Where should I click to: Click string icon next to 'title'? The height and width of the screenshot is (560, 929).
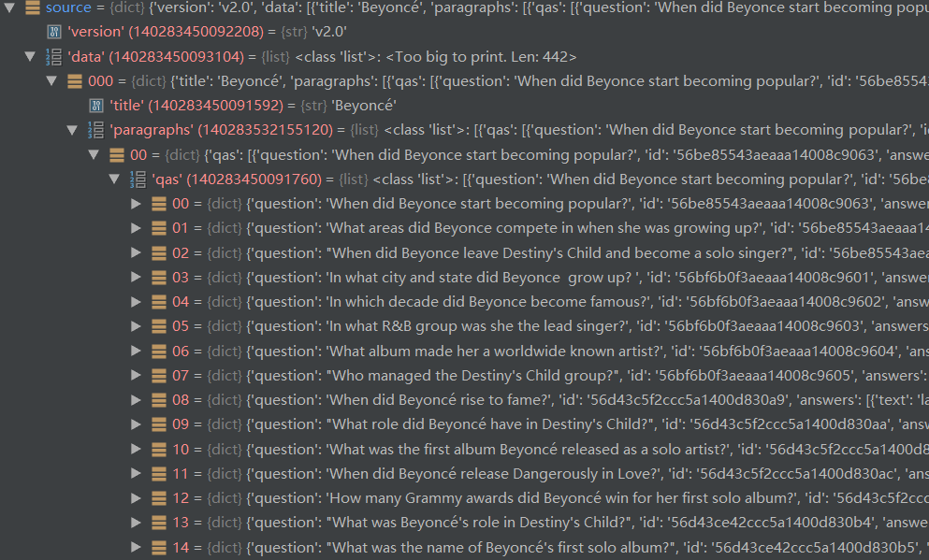pyautogui.click(x=96, y=106)
